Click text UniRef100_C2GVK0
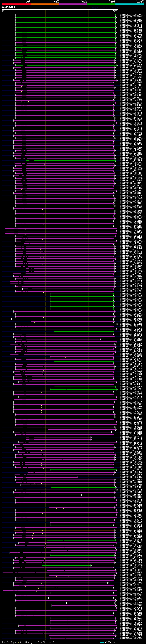The height and width of the screenshot is (644, 146). click(x=131, y=590)
